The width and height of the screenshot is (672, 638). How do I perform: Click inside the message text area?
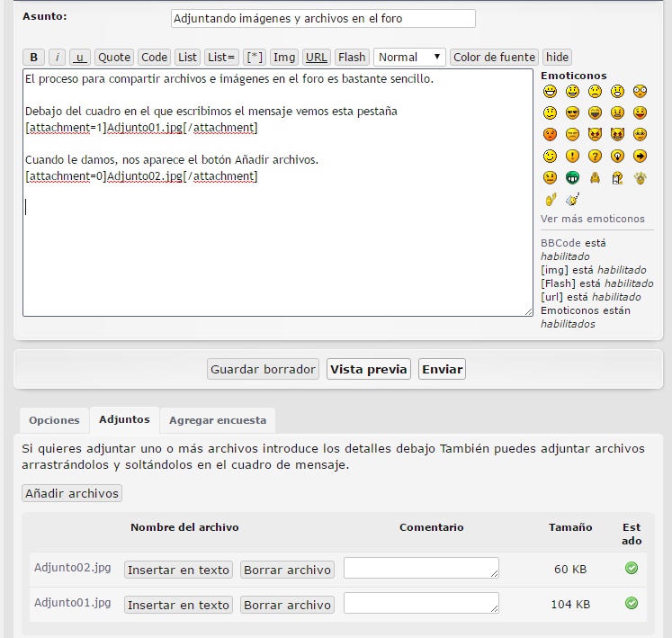coord(278,193)
